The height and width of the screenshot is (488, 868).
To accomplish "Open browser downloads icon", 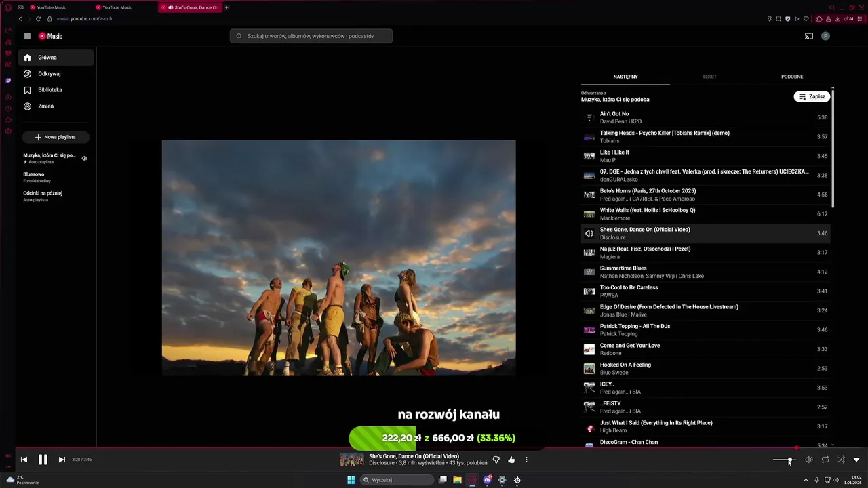I will [x=837, y=19].
